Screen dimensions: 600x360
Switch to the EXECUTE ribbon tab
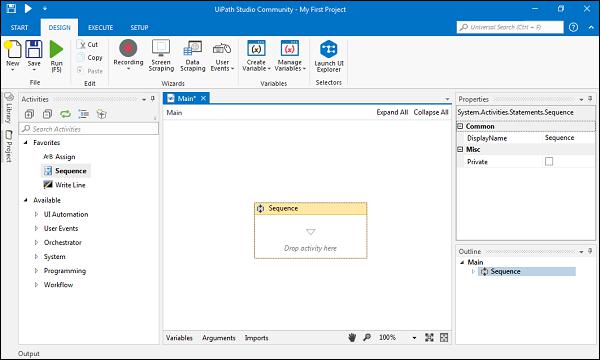point(100,28)
